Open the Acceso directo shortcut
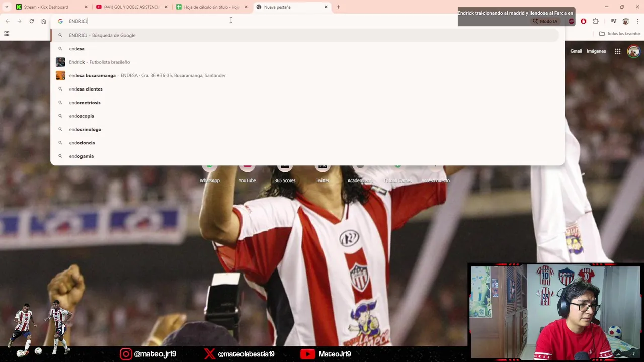The image size is (644, 362). [436, 173]
